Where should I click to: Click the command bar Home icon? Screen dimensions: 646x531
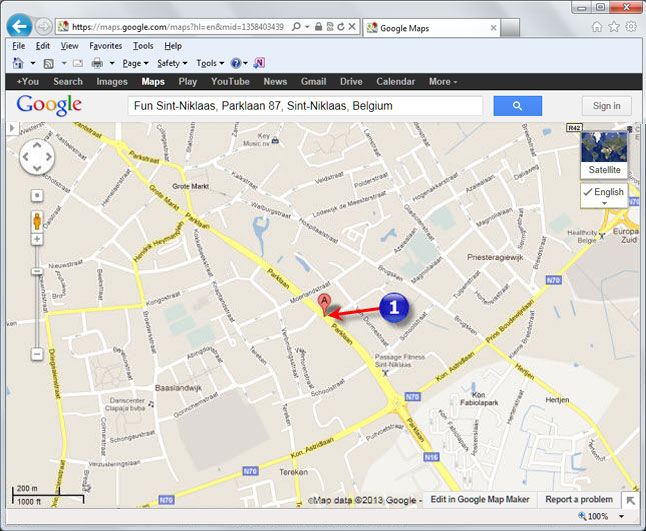click(18, 63)
